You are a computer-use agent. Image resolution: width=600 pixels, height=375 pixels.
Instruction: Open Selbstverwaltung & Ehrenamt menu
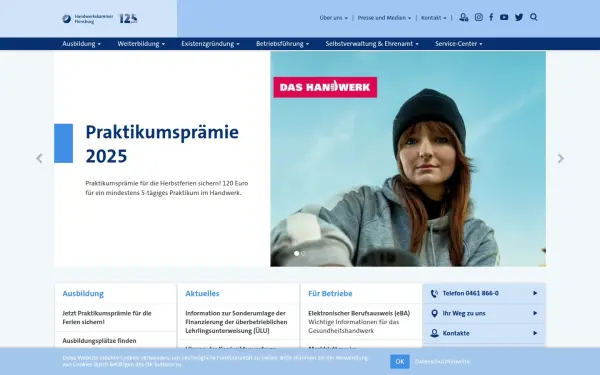click(372, 44)
